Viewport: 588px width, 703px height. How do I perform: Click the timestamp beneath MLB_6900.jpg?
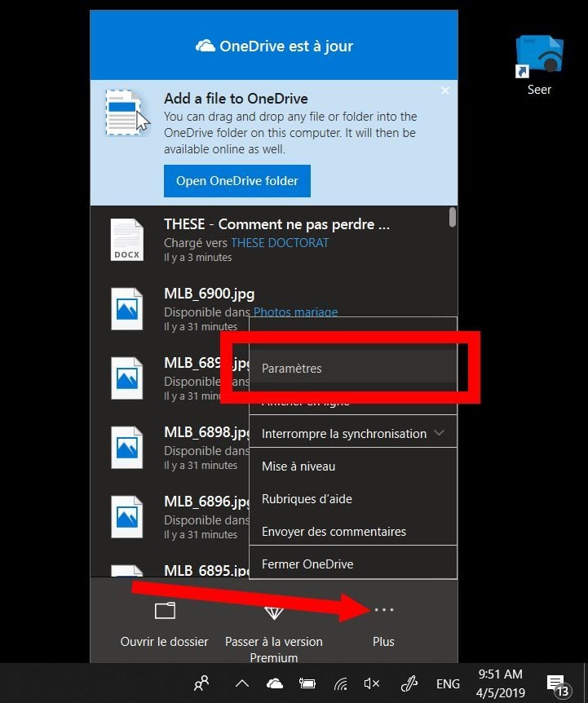pos(201,327)
